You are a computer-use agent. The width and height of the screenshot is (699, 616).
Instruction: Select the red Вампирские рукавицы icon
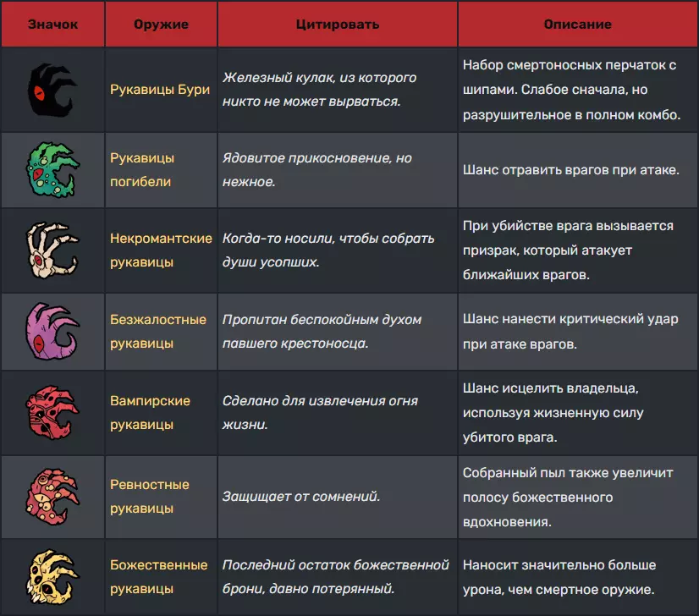52,412
